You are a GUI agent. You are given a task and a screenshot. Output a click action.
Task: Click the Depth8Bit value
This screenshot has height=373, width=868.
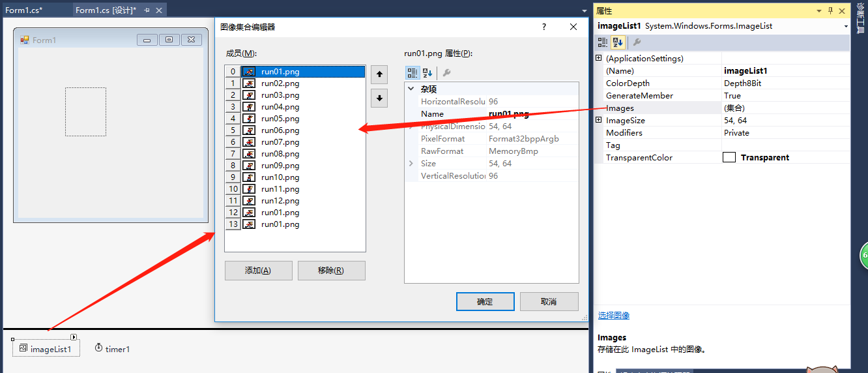pyautogui.click(x=743, y=83)
